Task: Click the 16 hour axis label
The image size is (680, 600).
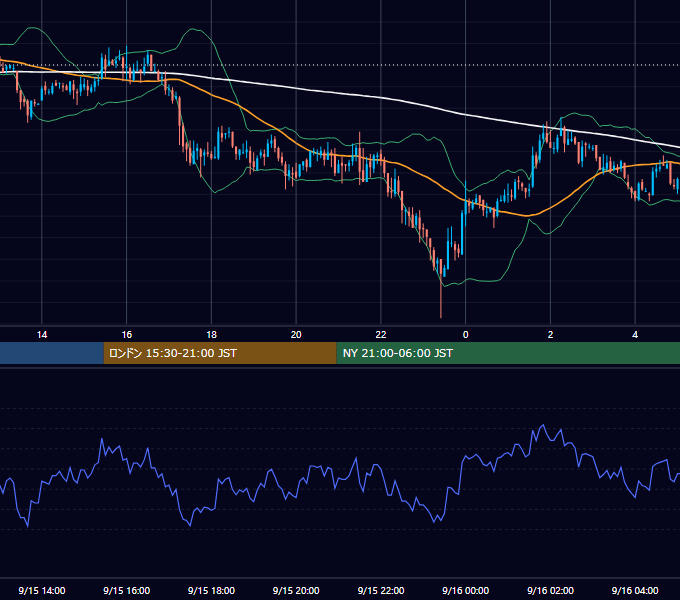Action: click(127, 335)
